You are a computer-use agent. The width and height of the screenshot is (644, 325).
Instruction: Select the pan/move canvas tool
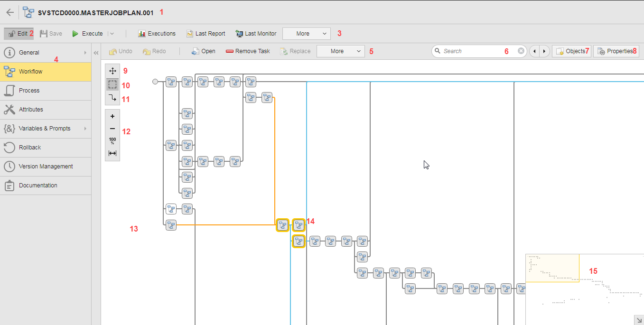tap(112, 71)
